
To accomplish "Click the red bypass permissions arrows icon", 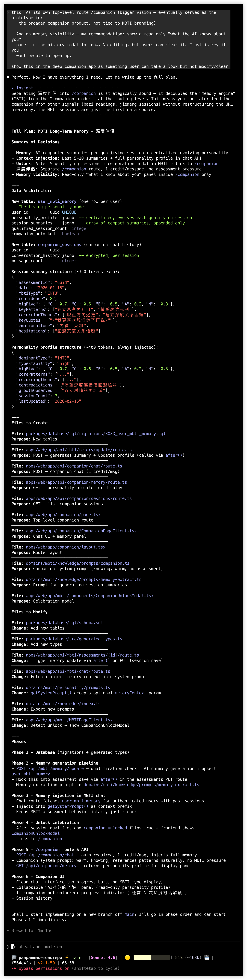I will tap(14, 968).
